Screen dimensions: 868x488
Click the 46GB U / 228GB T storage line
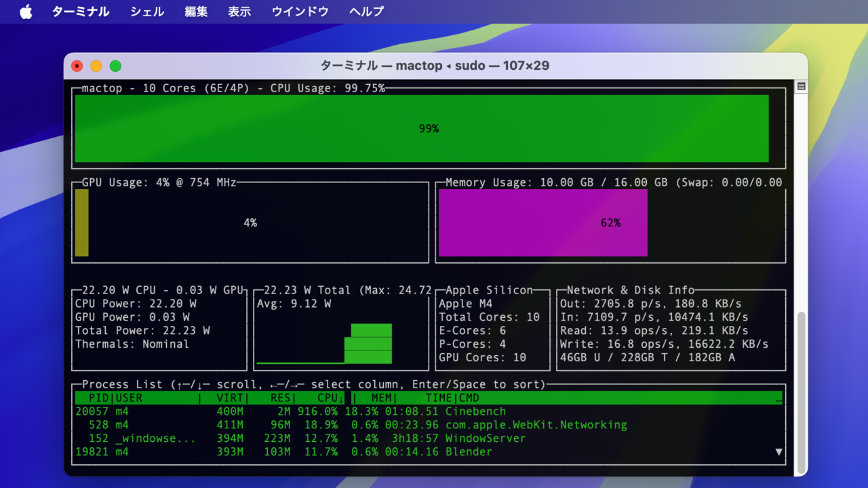[648, 358]
